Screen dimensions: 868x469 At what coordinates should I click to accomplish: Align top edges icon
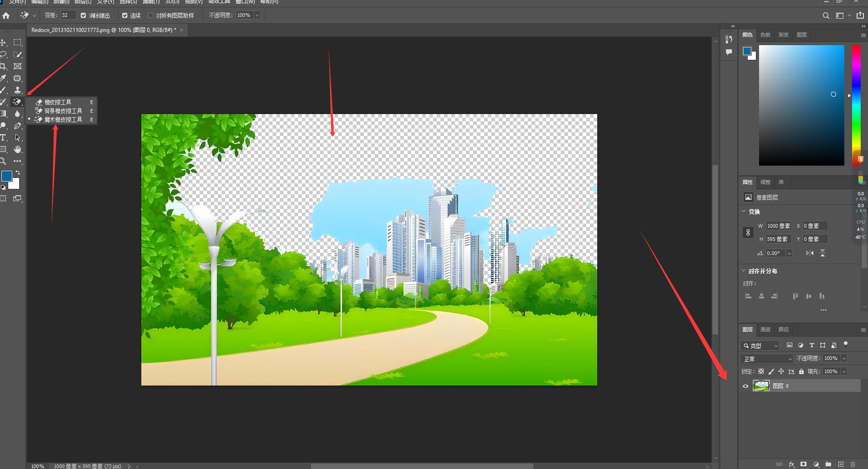pos(795,296)
